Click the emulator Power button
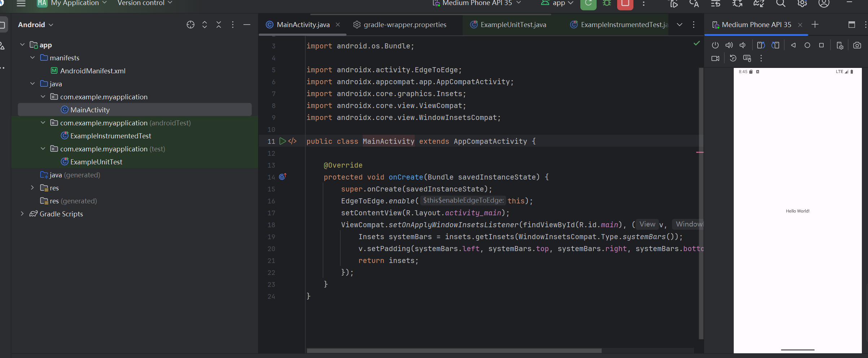The image size is (868, 358). (715, 46)
